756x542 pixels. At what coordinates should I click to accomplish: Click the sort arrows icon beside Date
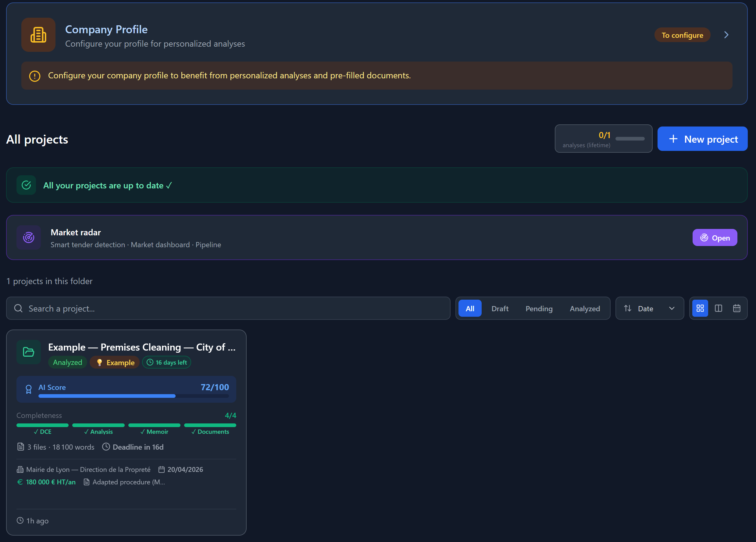(627, 308)
